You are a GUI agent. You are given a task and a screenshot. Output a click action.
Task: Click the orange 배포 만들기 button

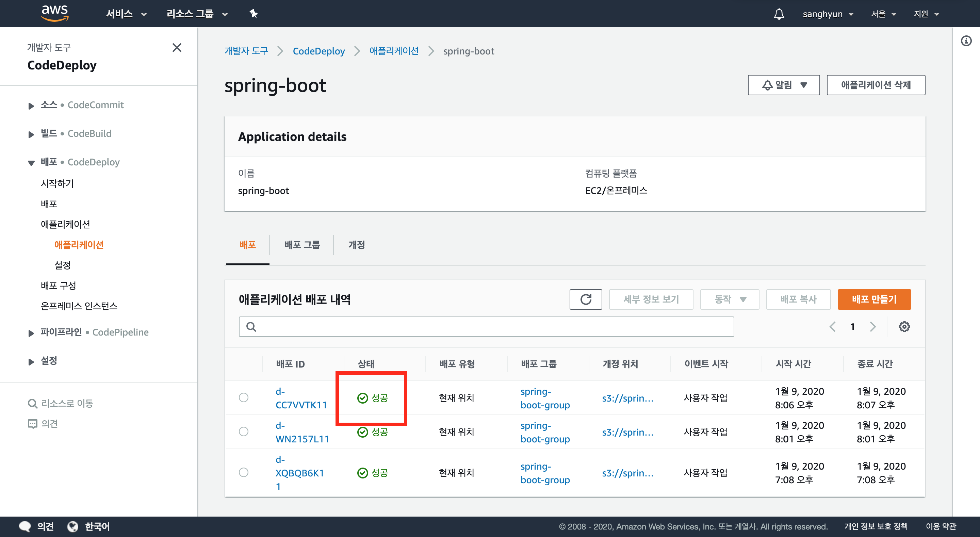tap(874, 299)
